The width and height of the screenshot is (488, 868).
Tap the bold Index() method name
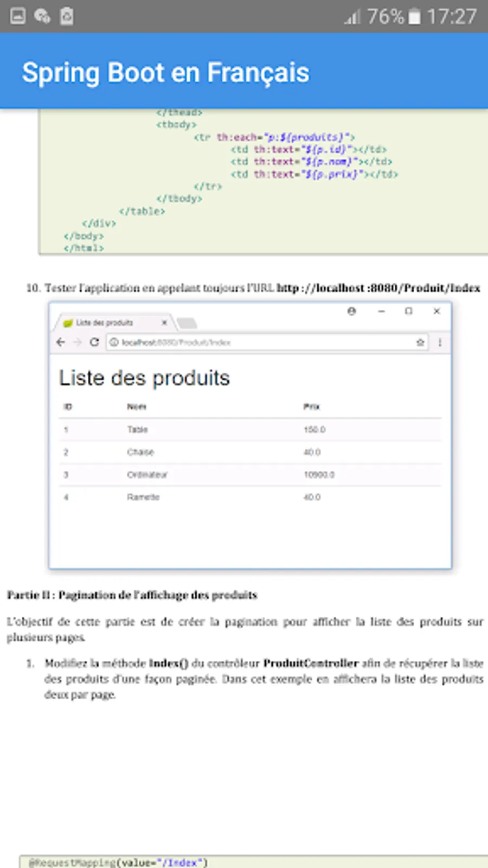[x=169, y=663]
